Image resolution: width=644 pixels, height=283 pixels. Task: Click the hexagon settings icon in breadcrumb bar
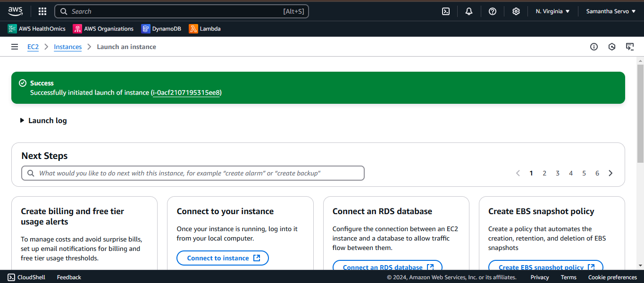[612, 47]
